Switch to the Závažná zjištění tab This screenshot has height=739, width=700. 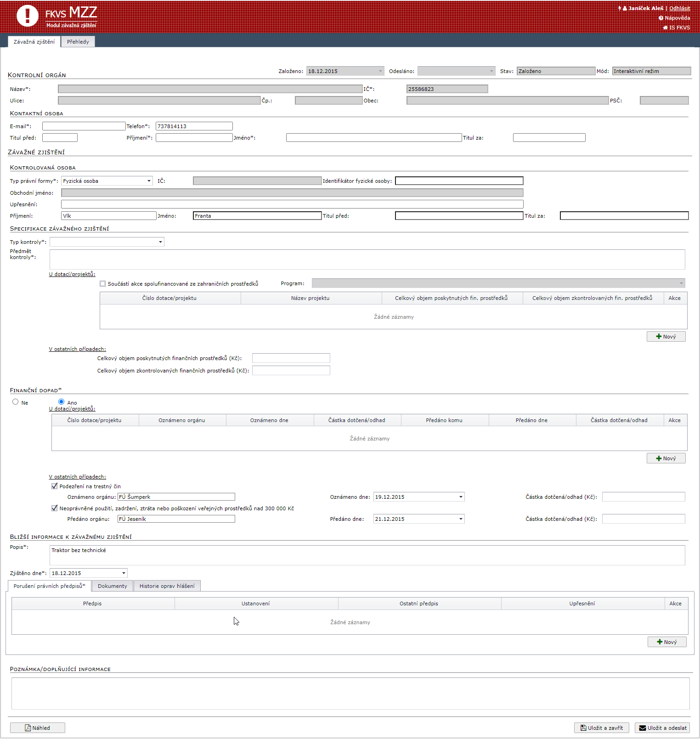[x=34, y=42]
